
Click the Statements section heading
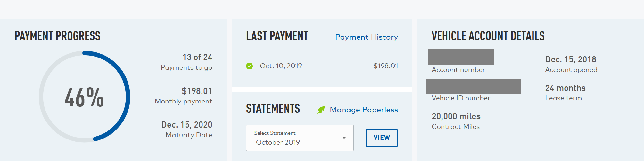273,109
